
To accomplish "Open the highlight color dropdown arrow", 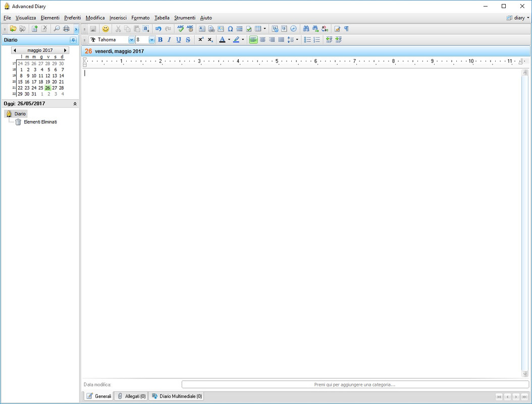I will [243, 40].
